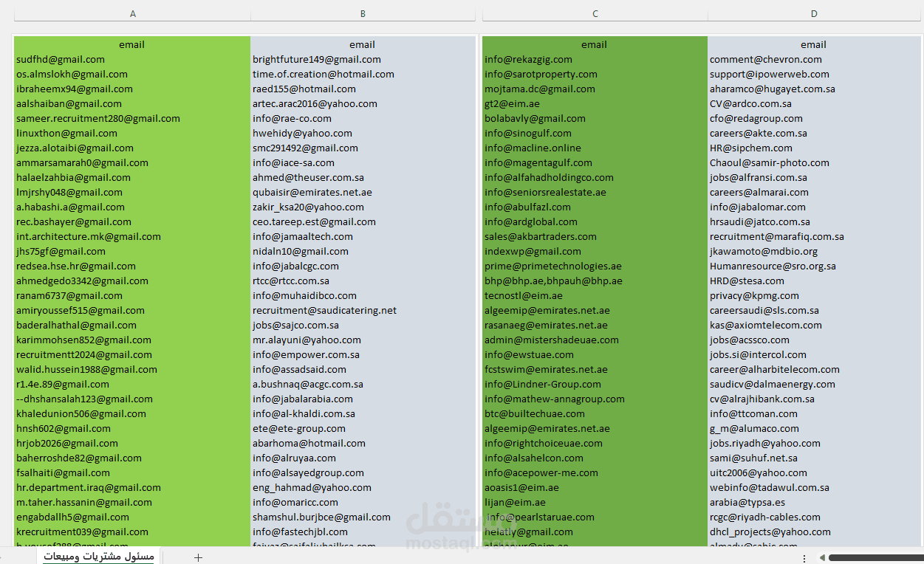The width and height of the screenshot is (924, 564).
Task: Select column C header
Action: click(595, 14)
